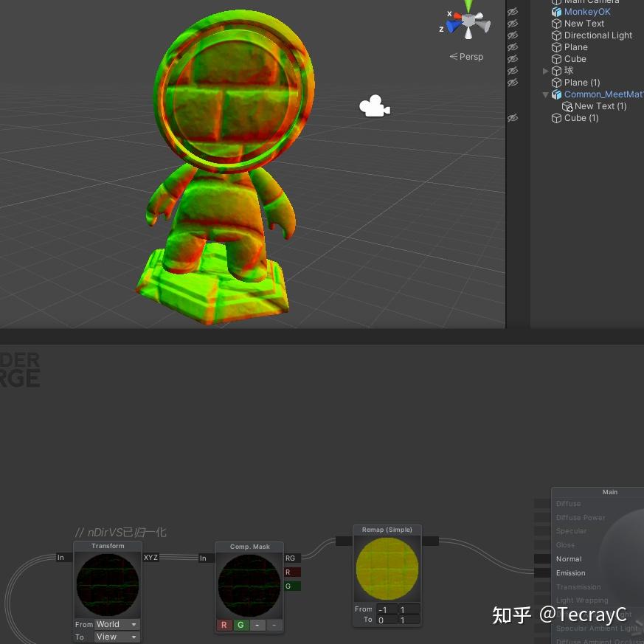
Task: Toggle the visibility eye next to MonkeyOK
Action: pyautogui.click(x=513, y=12)
